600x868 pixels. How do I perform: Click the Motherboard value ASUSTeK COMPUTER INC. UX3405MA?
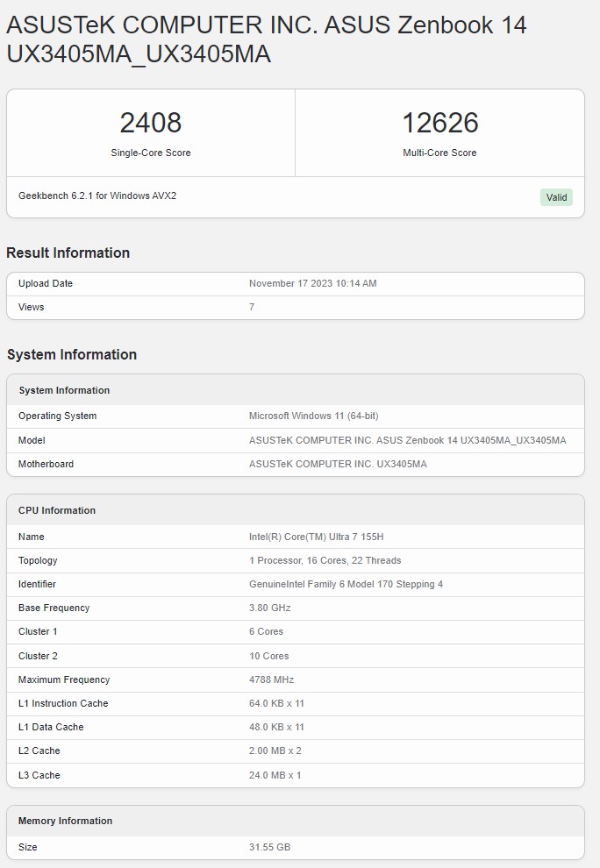pyautogui.click(x=338, y=465)
